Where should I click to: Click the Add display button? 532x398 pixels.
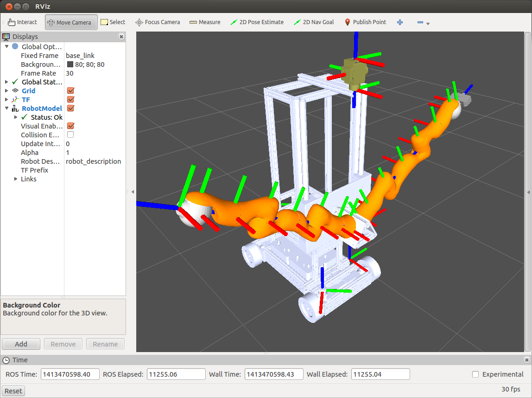21,344
